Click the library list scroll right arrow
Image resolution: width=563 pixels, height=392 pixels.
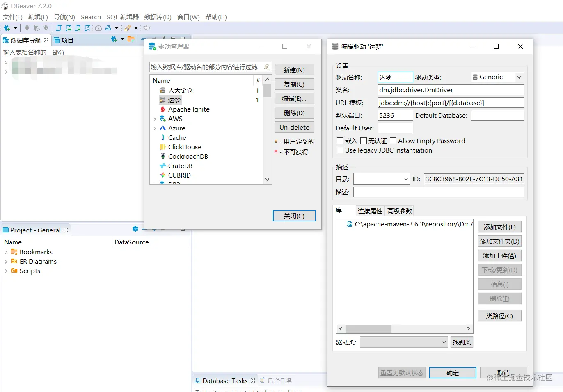[468, 328]
